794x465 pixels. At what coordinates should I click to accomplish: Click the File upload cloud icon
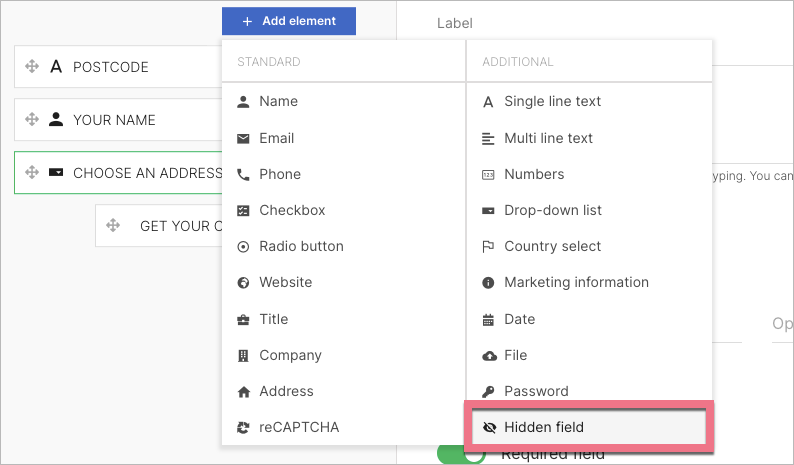[488, 355]
